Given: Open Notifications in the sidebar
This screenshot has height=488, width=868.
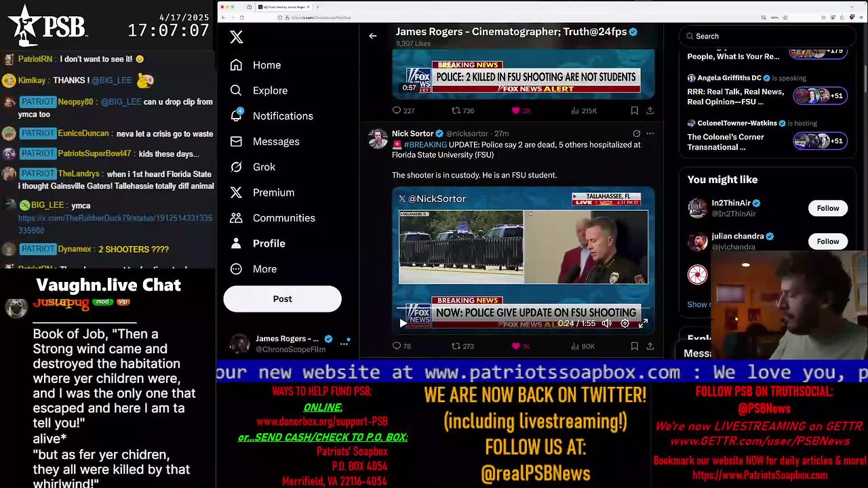Looking at the screenshot, I should point(271,116).
